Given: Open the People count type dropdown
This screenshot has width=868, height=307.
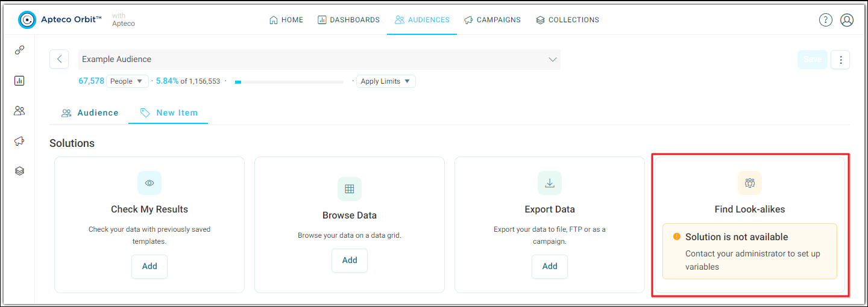Looking at the screenshot, I should click(x=127, y=81).
